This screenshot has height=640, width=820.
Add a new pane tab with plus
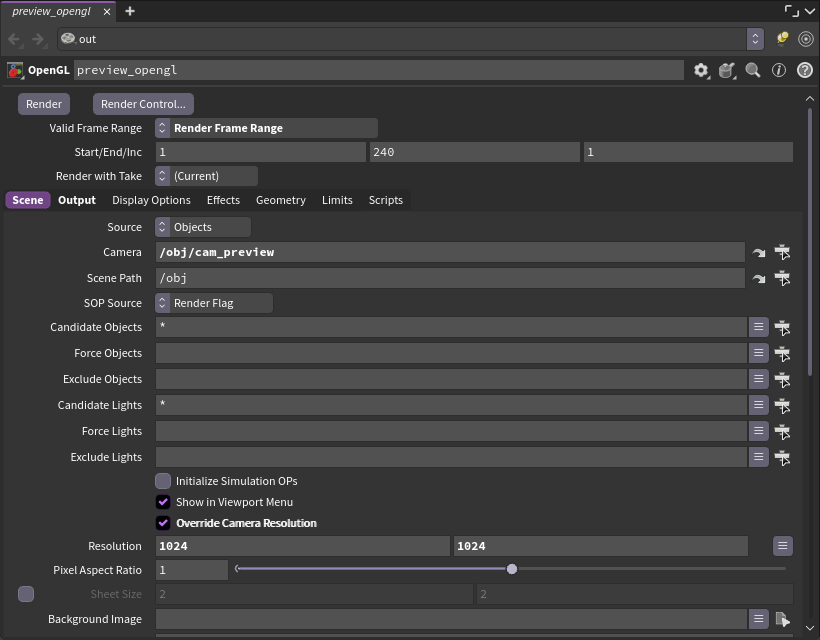(x=130, y=11)
